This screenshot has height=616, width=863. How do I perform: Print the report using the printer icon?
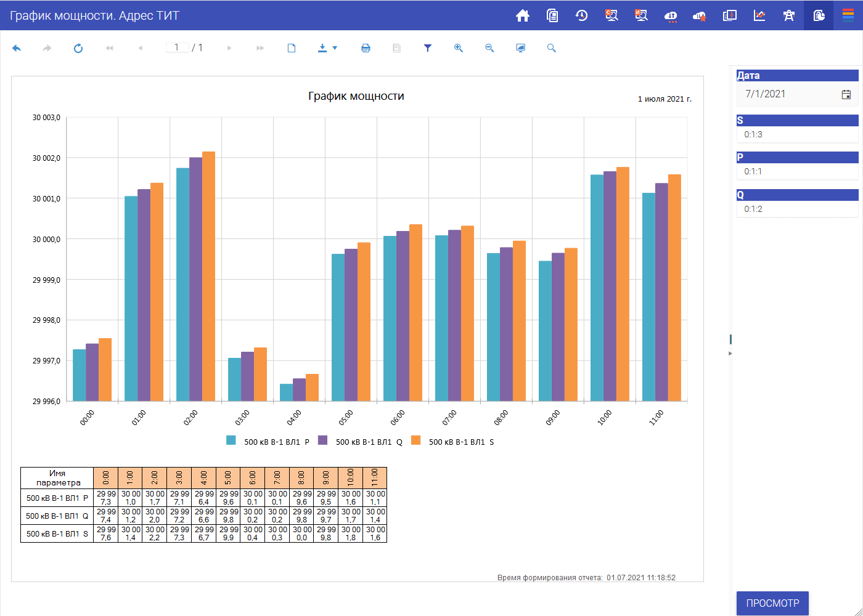pos(366,48)
